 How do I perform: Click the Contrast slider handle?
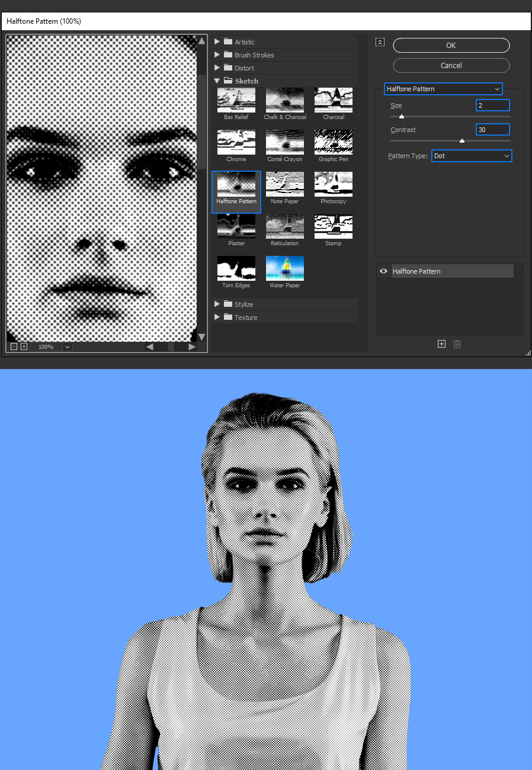462,141
